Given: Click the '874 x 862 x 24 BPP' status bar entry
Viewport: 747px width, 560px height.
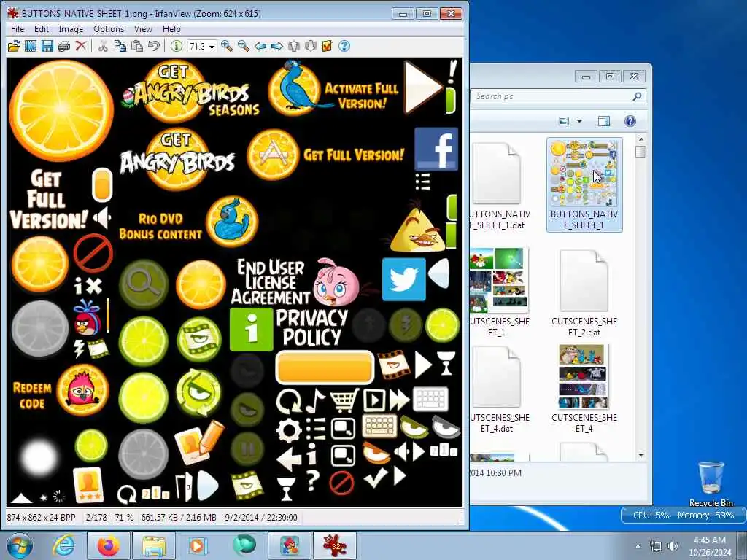Looking at the screenshot, I should click(x=42, y=518).
